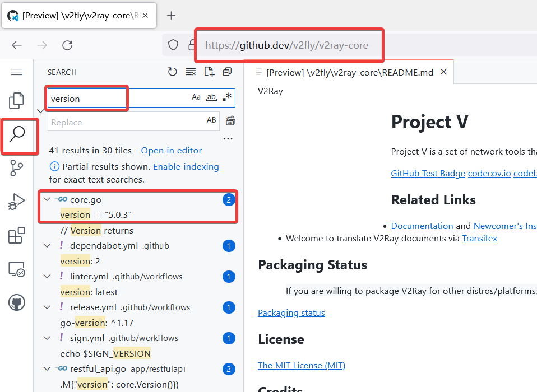Enable Use Regular Expression search option

click(226, 97)
